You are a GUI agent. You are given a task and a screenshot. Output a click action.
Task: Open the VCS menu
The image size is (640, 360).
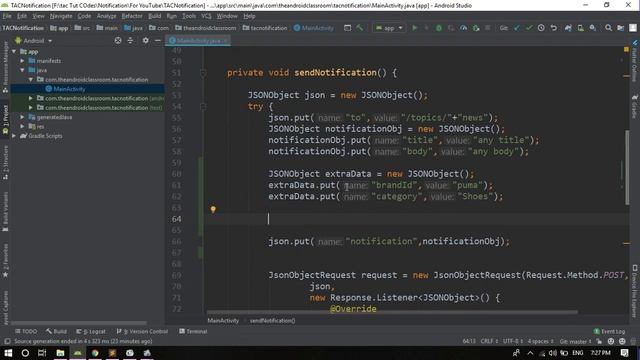206,16
